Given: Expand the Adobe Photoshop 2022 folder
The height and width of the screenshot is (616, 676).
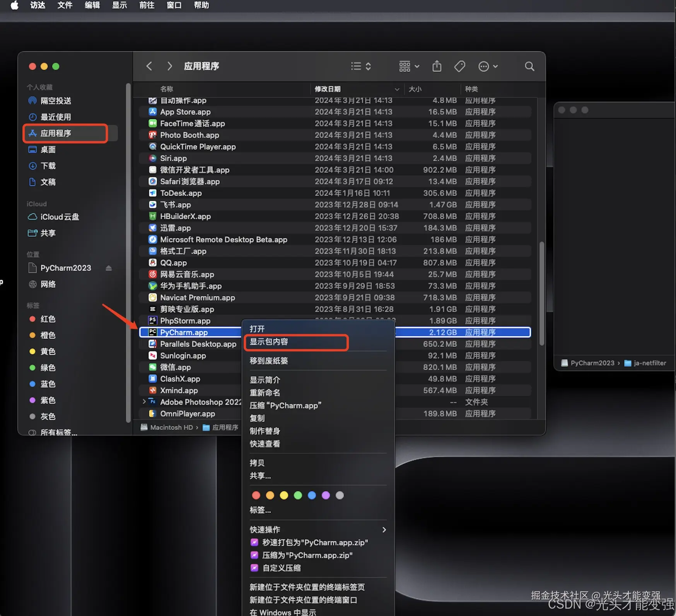Looking at the screenshot, I should pos(144,402).
